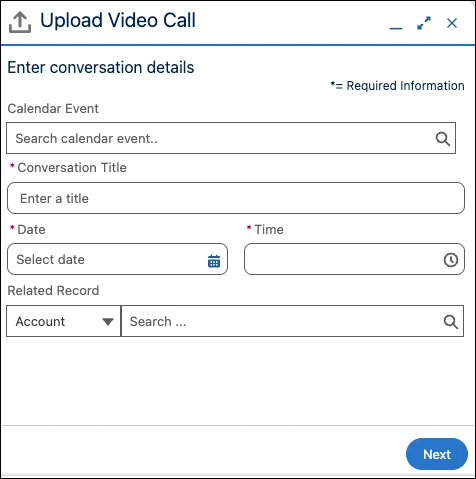This screenshot has height=479, width=476.
Task: Click the magnifier in Related Record search
Action: coord(451,322)
